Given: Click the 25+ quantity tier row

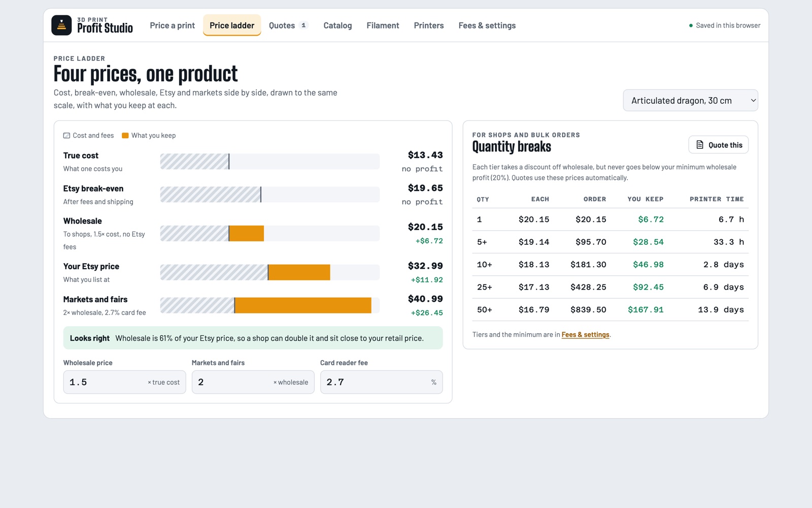Looking at the screenshot, I should [611, 287].
